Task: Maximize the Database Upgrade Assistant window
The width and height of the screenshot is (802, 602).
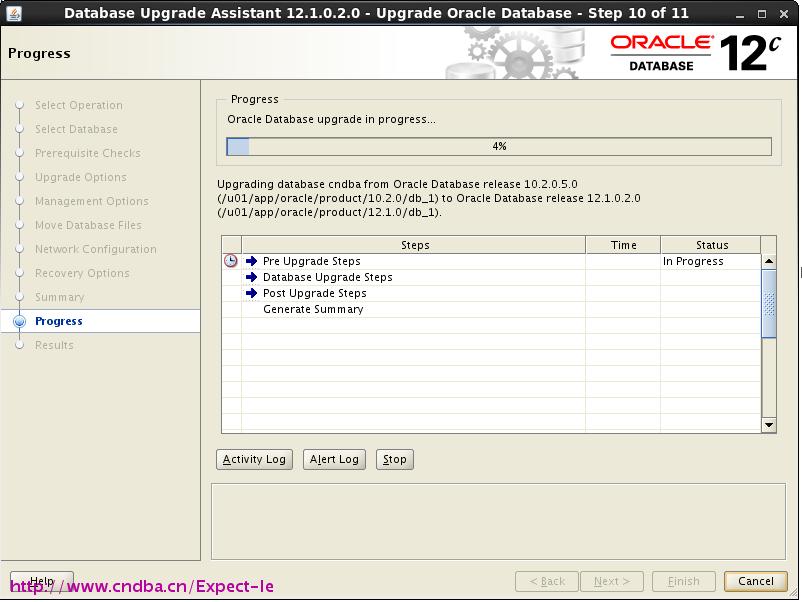Action: click(762, 14)
